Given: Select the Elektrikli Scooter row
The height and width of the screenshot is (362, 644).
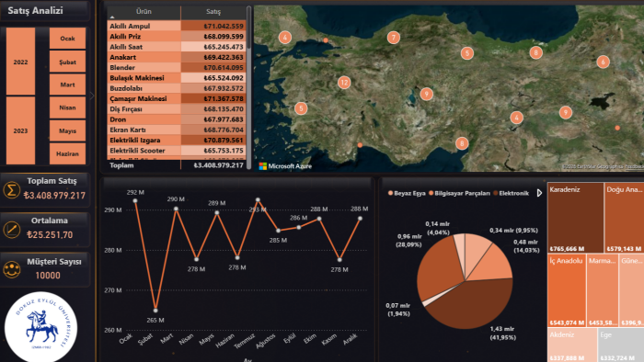Looking at the screenshot, I should click(177, 151).
